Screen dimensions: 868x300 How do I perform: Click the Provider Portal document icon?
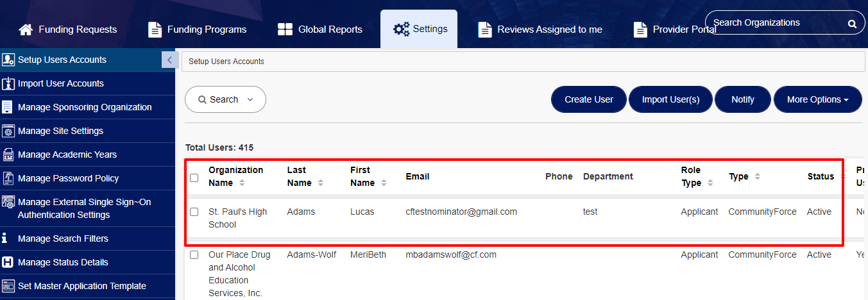point(640,29)
